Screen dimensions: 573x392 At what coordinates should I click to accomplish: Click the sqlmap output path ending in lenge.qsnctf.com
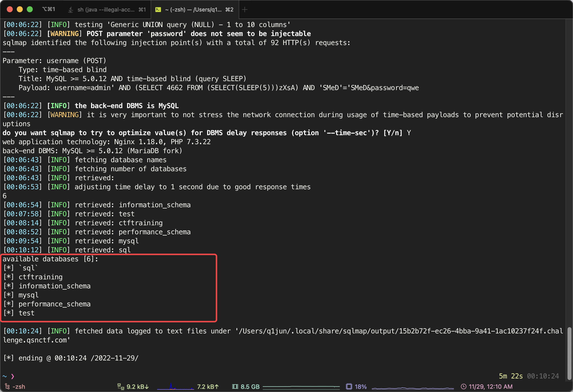[x=283, y=336]
